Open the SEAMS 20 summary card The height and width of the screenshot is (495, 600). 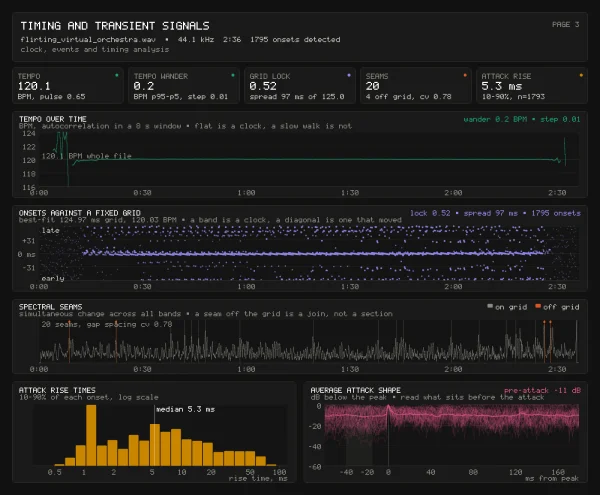(x=416, y=86)
